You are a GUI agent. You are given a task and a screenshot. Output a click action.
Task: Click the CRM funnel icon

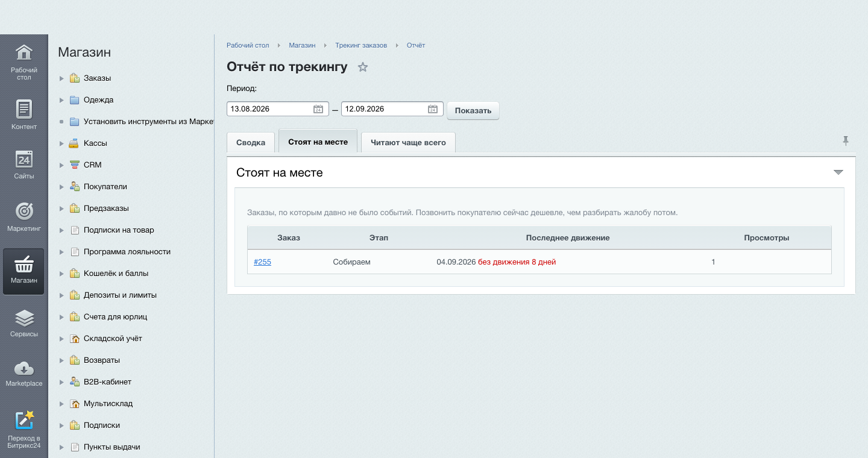coord(74,165)
